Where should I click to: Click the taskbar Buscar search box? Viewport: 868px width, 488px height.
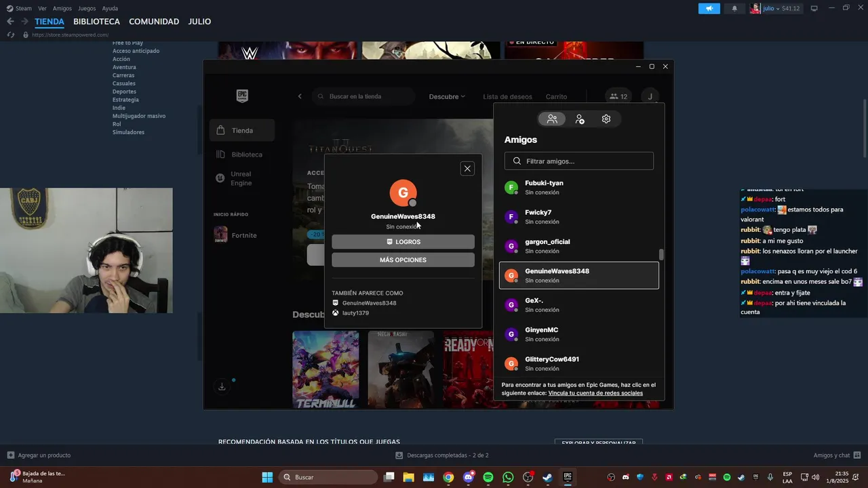[328, 477]
